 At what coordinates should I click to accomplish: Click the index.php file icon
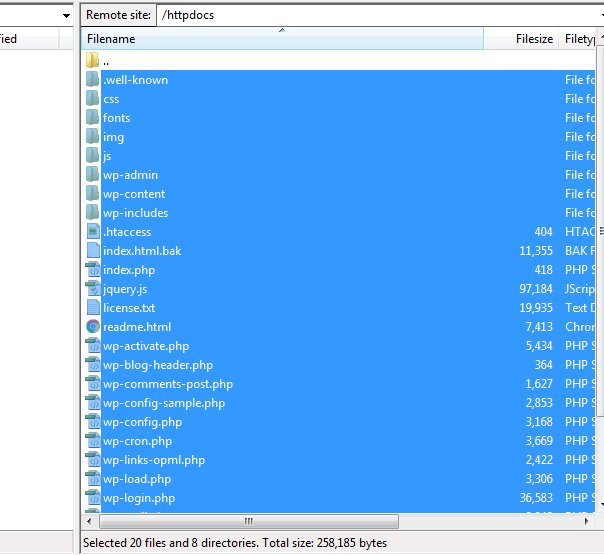coord(93,270)
